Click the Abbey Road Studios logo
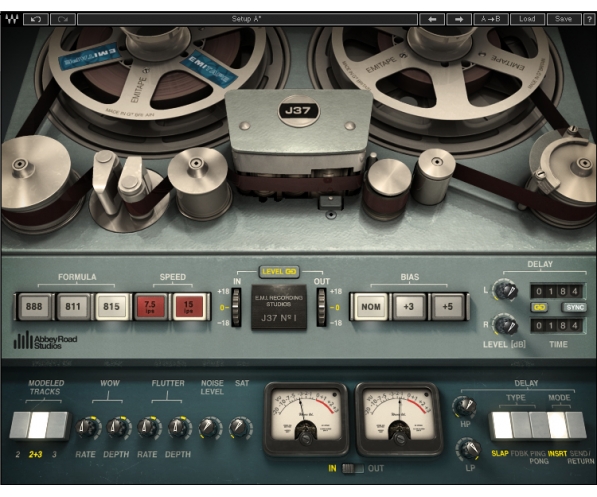The width and height of the screenshot is (597, 497). coord(45,339)
